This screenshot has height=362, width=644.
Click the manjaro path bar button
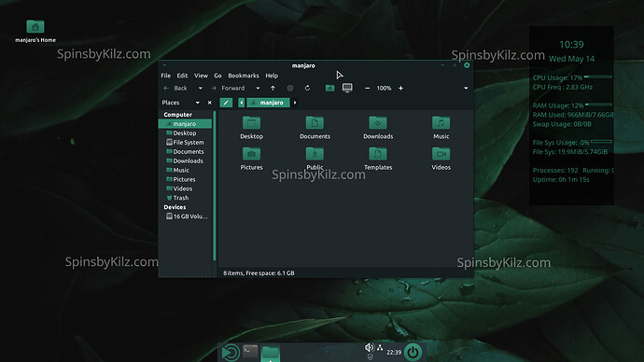[268, 103]
